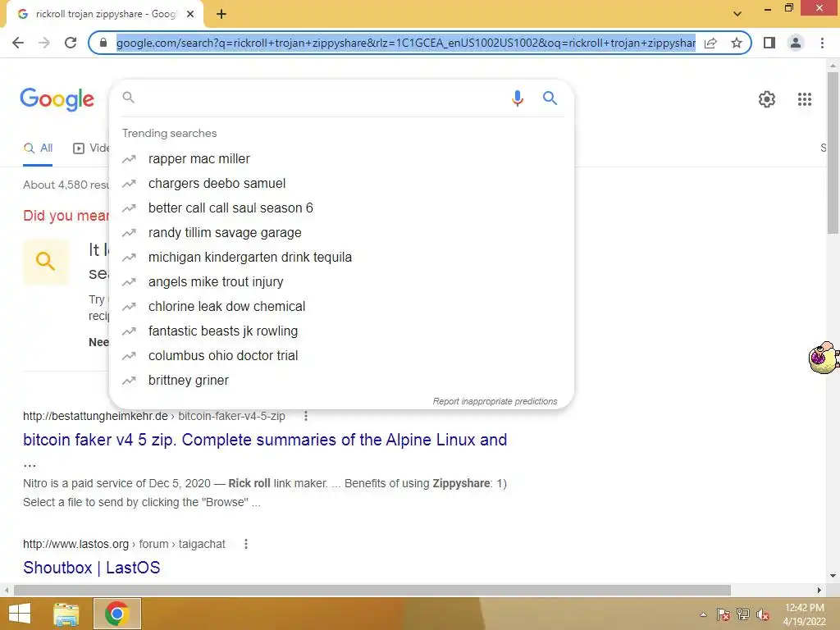Pick angels mike trout injury suggestion
Image resolution: width=840 pixels, height=630 pixels.
(341, 282)
